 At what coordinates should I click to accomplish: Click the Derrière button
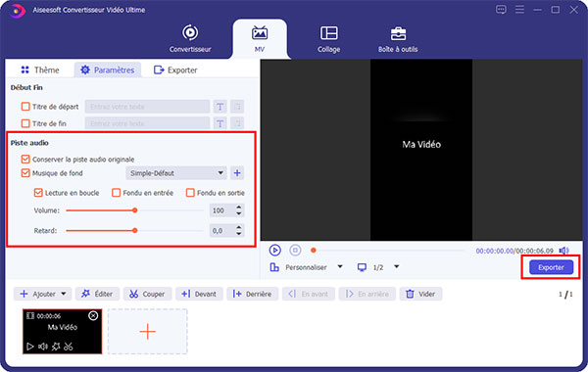click(x=252, y=294)
